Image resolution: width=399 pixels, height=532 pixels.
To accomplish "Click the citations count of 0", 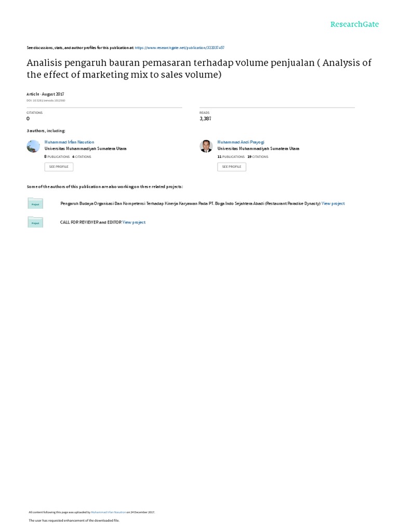I will 28,119.
